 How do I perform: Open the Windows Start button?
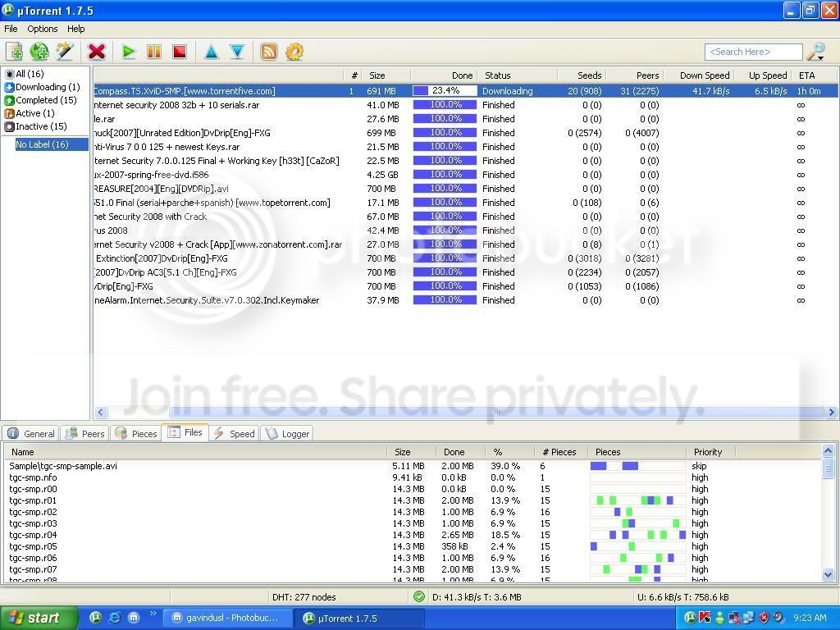38,619
